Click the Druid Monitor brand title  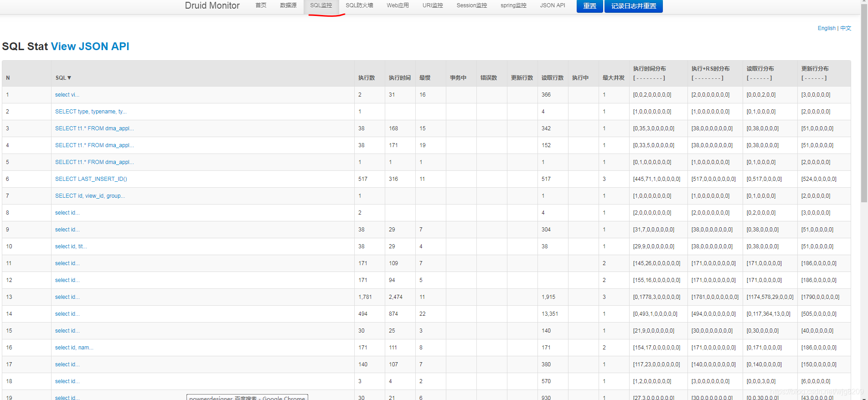coord(212,5)
